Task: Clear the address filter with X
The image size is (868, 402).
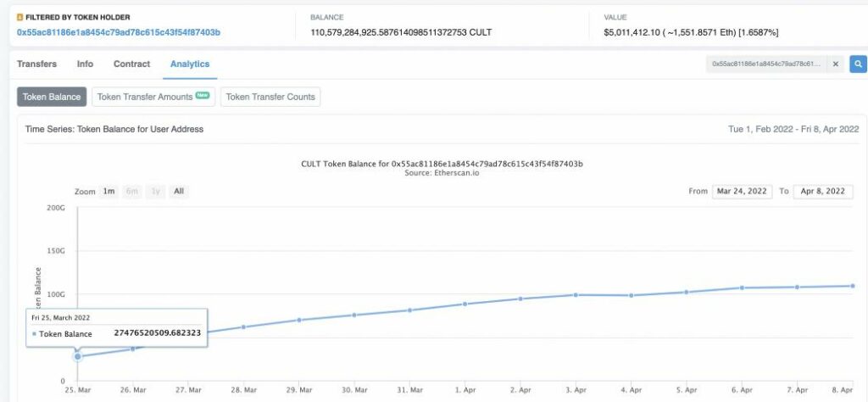Action: pos(835,64)
